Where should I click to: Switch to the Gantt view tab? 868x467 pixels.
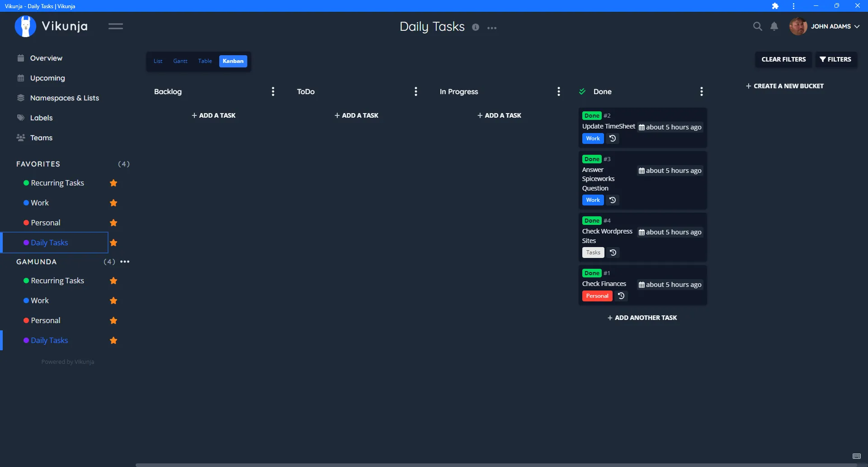pyautogui.click(x=180, y=61)
